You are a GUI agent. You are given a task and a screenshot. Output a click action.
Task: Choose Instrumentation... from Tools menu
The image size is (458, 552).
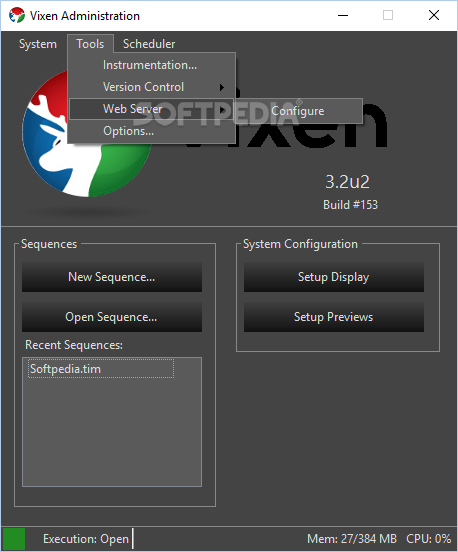pyautogui.click(x=152, y=65)
